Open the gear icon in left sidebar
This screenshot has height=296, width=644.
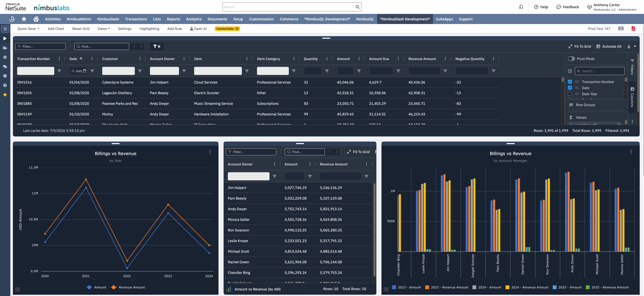pos(5,57)
